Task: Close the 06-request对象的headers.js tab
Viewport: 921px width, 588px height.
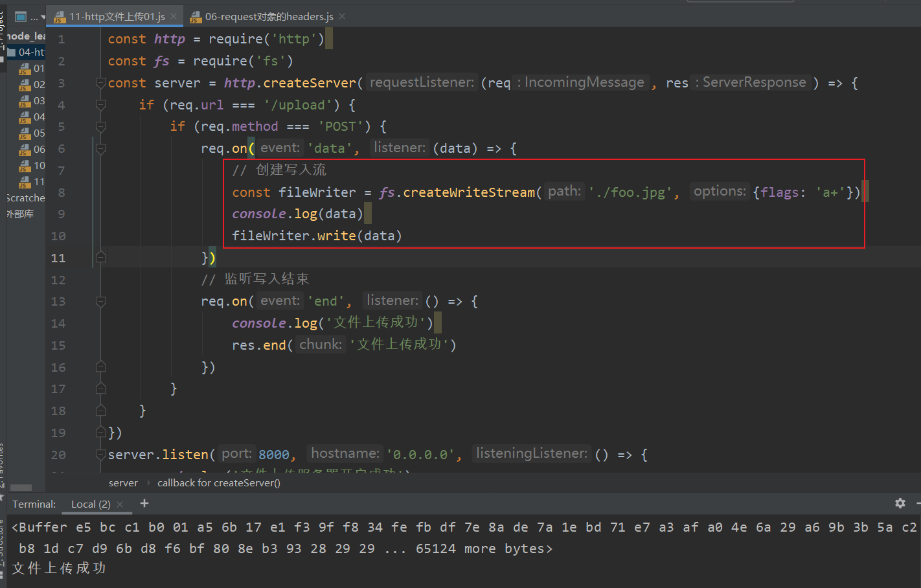Action: 342,16
